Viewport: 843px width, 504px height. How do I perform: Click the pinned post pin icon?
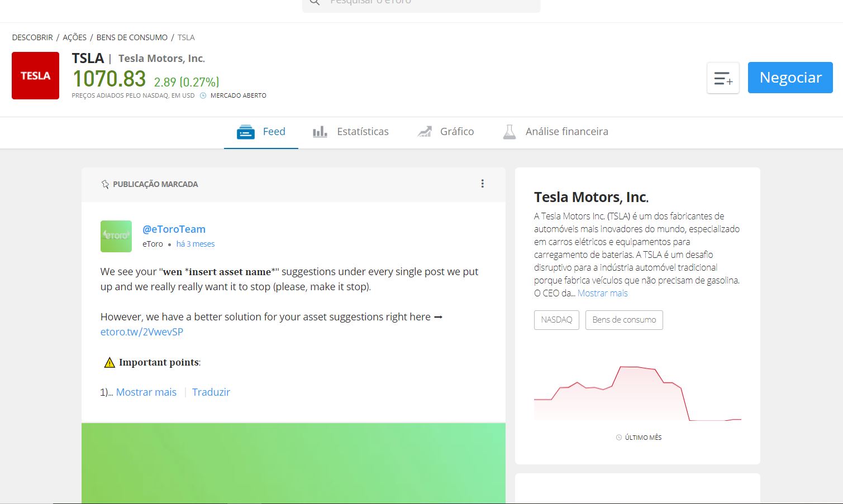[x=105, y=184]
